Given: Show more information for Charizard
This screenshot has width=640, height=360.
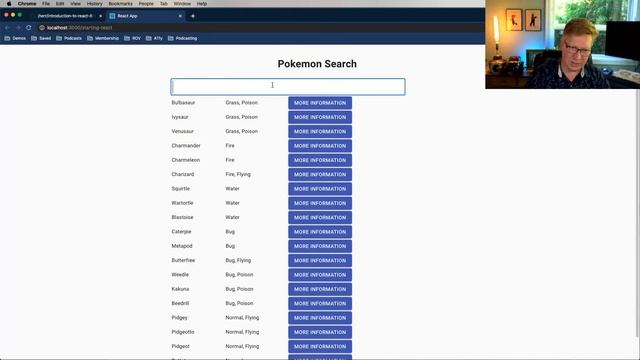Looking at the screenshot, I should pyautogui.click(x=320, y=174).
